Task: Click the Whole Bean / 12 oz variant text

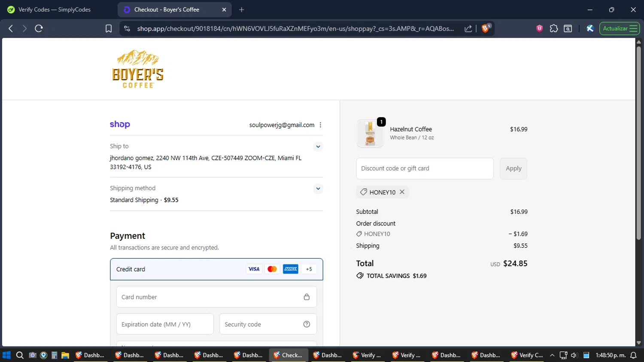Action: point(412,138)
